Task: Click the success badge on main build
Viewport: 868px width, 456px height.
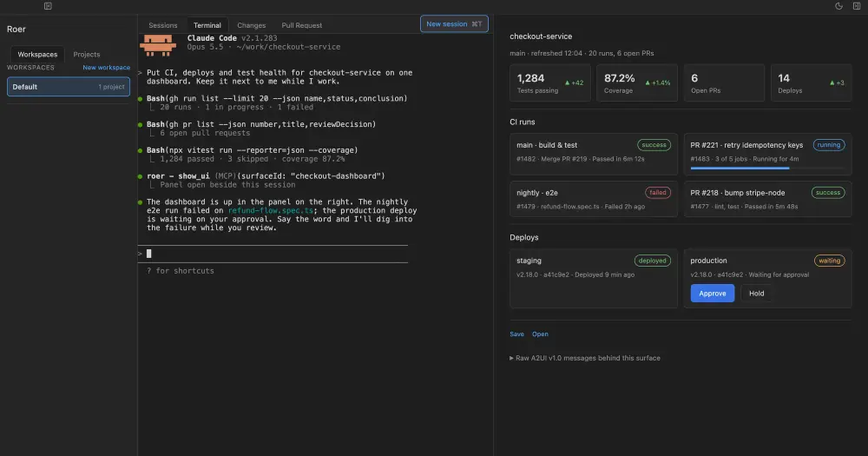Action: (x=654, y=145)
